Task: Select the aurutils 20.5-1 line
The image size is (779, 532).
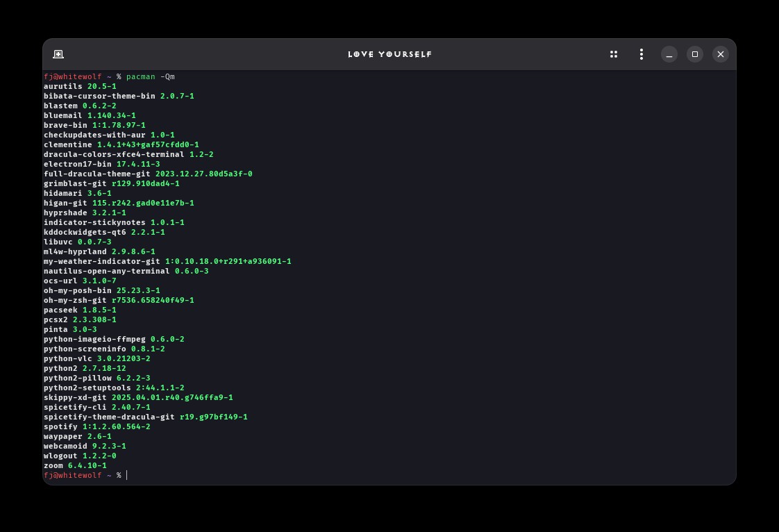Action: [x=80, y=87]
